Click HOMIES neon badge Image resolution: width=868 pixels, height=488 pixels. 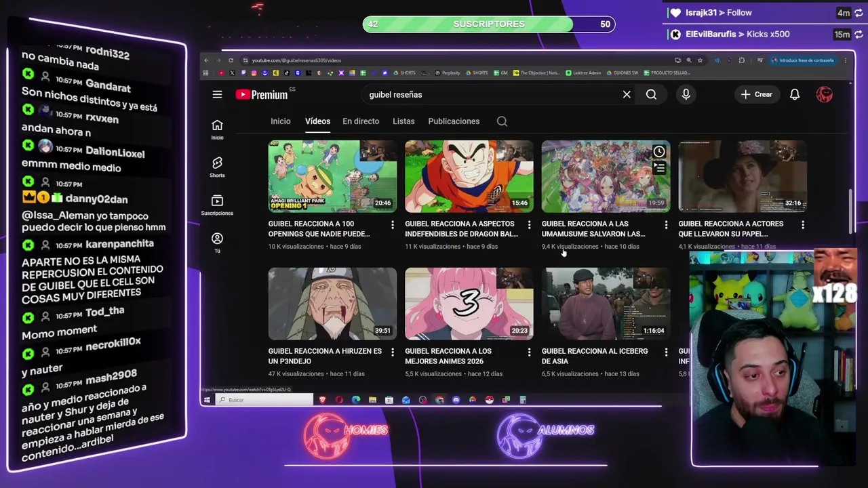click(x=346, y=434)
